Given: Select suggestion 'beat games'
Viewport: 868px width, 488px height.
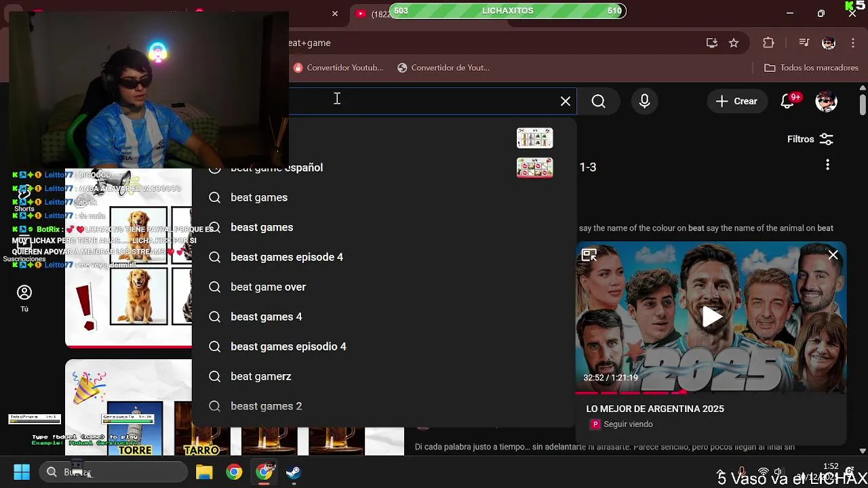Looking at the screenshot, I should pos(384,197).
